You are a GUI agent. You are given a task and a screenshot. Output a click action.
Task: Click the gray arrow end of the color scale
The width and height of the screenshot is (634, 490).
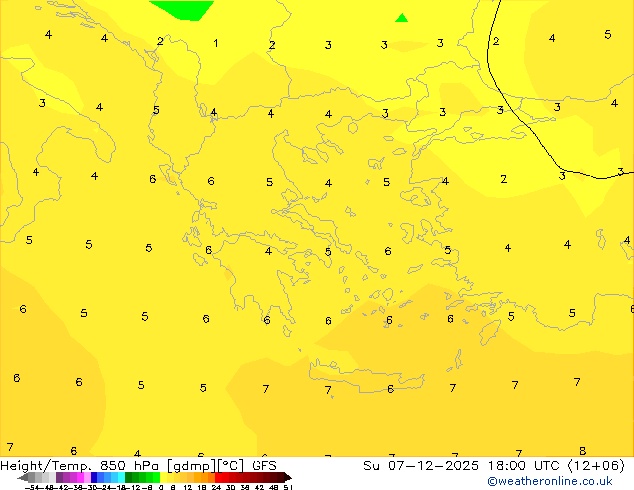27,477
